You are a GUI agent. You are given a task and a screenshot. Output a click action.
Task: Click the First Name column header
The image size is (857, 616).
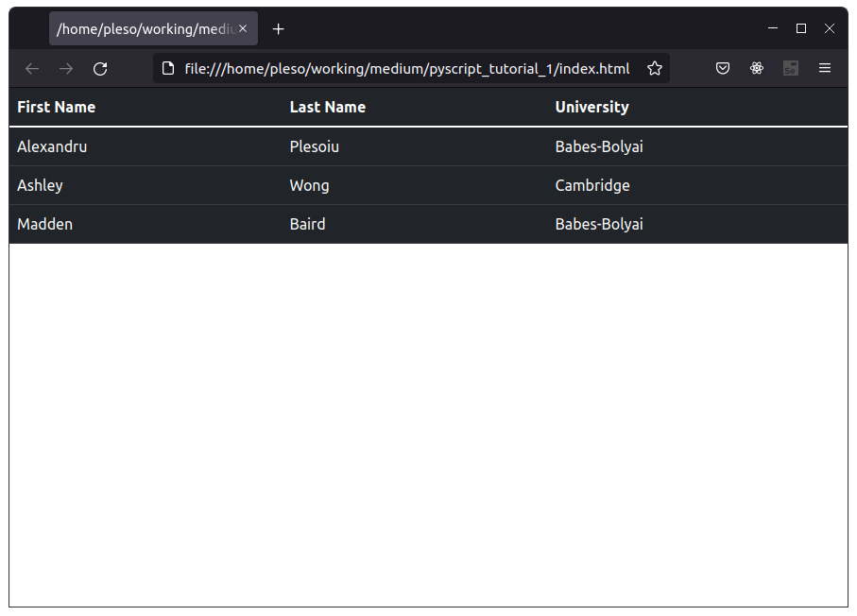click(57, 107)
